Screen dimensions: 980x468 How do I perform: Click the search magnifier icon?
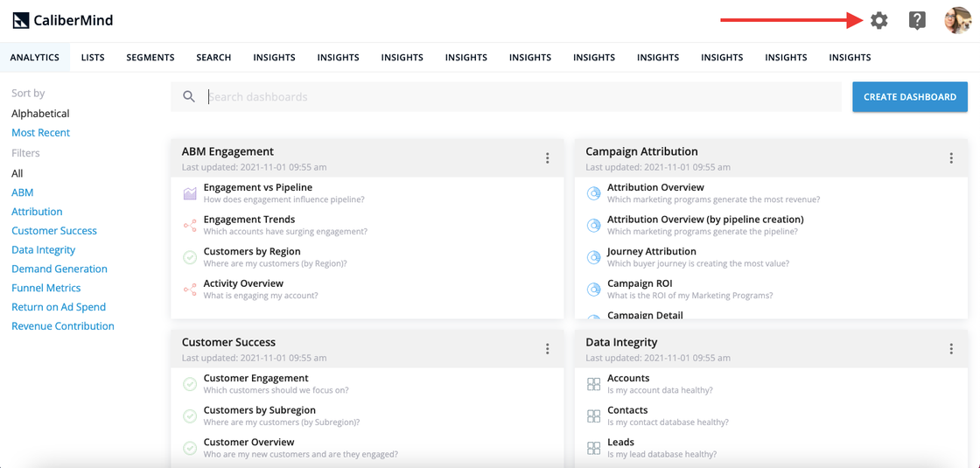pyautogui.click(x=189, y=96)
